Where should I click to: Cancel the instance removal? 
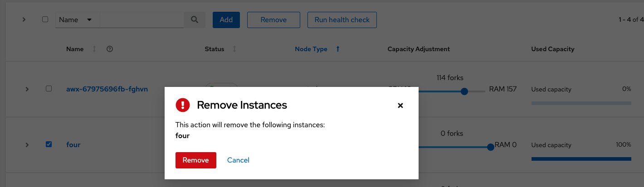click(x=238, y=160)
